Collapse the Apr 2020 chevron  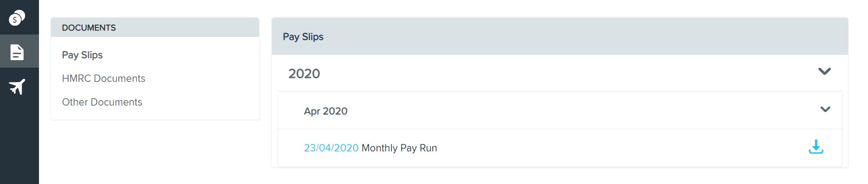pyautogui.click(x=825, y=109)
